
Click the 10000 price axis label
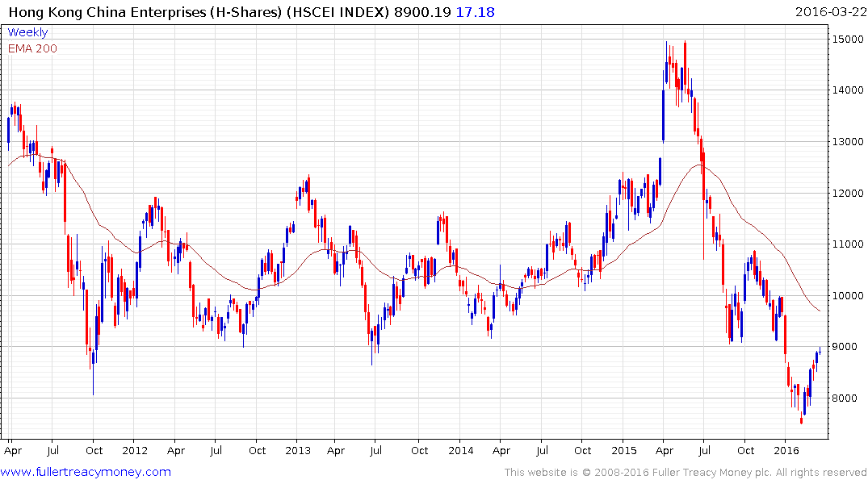click(845, 295)
